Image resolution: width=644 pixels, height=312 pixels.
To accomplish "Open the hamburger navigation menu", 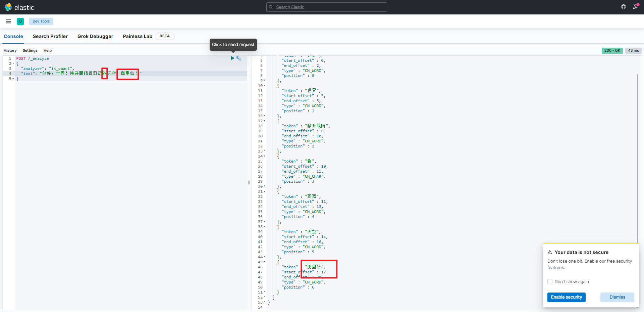I will click(8, 21).
